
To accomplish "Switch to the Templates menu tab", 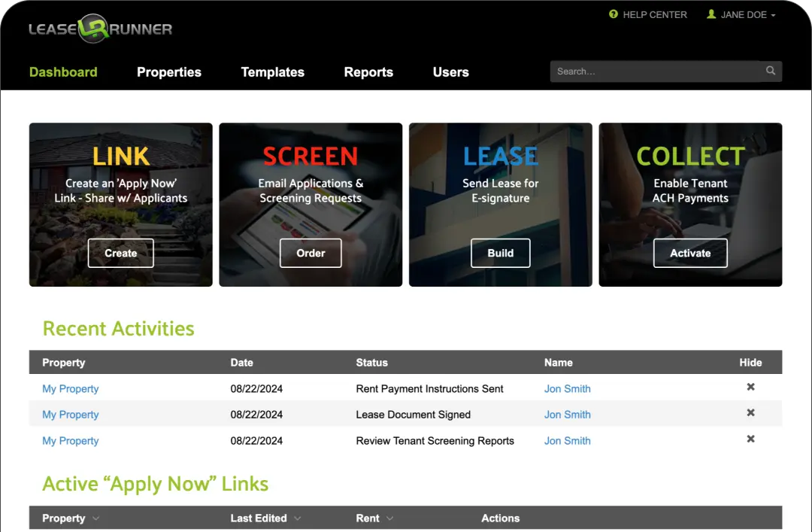I will [x=272, y=72].
